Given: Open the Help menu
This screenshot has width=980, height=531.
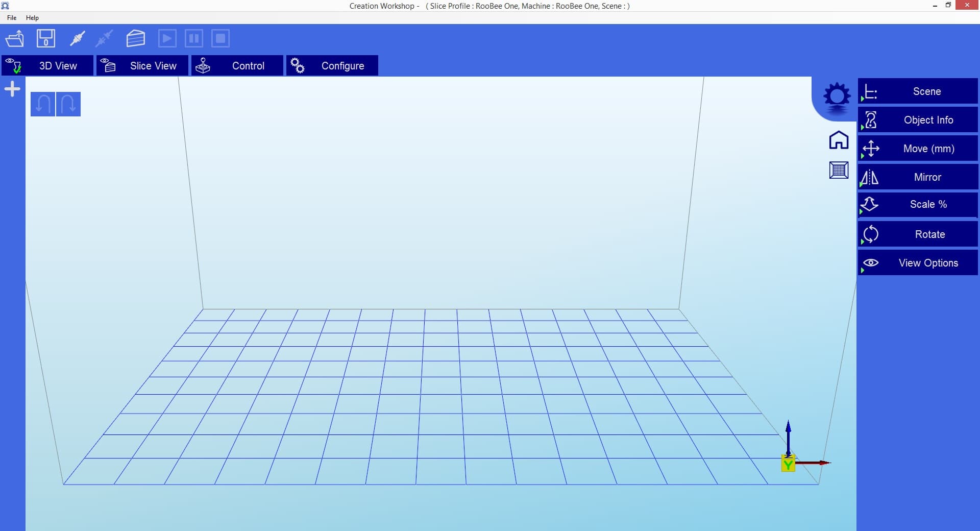Looking at the screenshot, I should click(x=32, y=17).
